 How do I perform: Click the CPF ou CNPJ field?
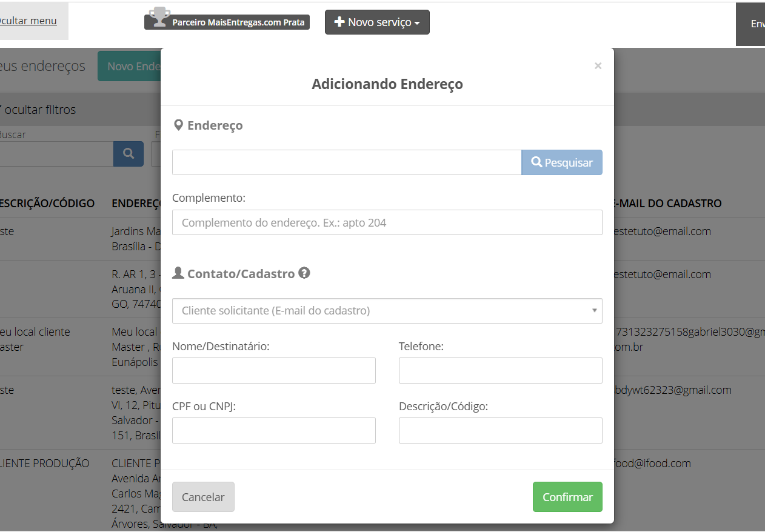pyautogui.click(x=274, y=430)
